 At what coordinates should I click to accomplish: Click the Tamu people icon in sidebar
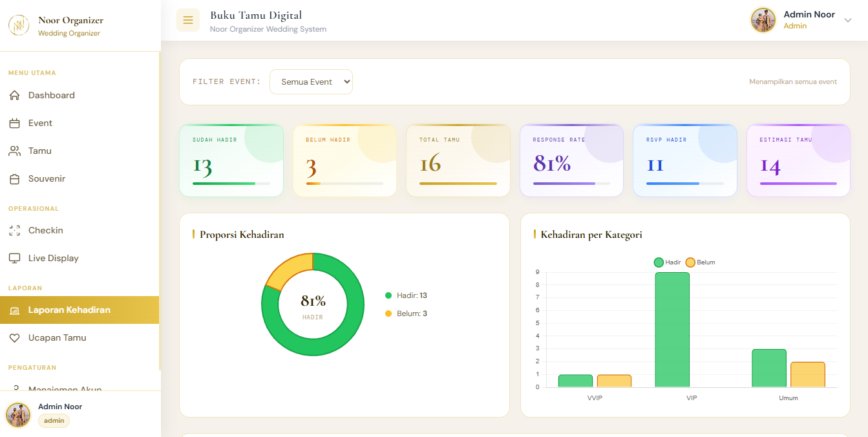pos(14,151)
